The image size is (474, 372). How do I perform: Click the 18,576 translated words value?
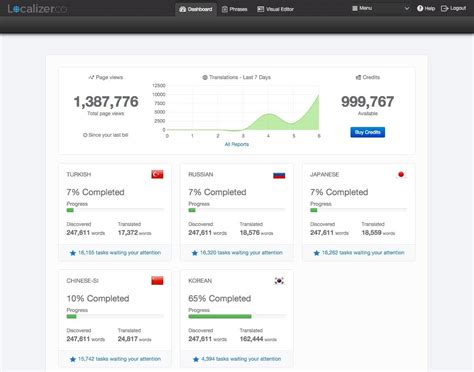coord(250,233)
